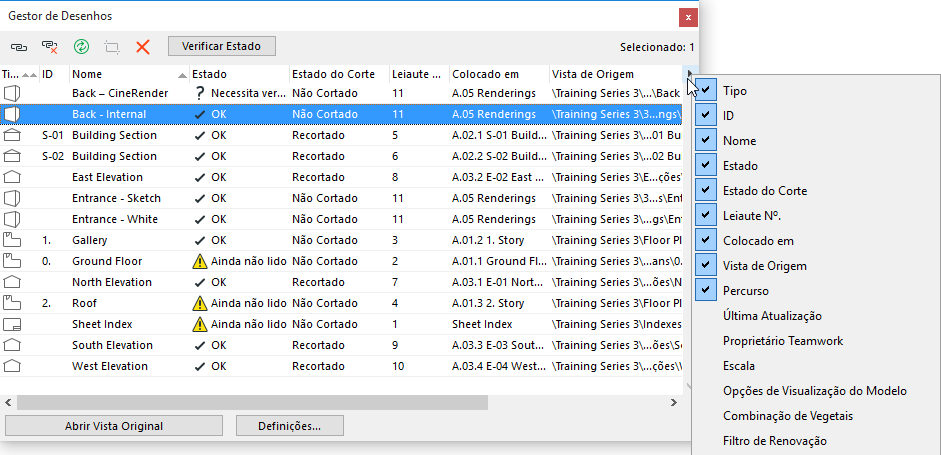Viewport: 941px width, 455px height.
Task: Enable the Filtro de Renovação column option
Action: 775,441
